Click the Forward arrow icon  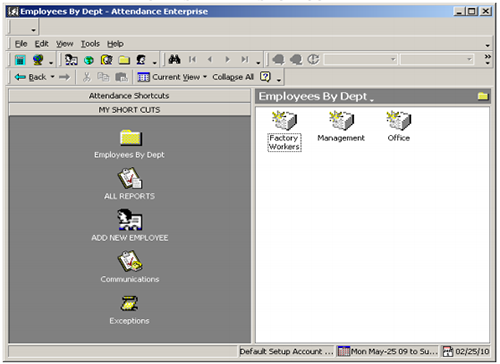tap(64, 77)
